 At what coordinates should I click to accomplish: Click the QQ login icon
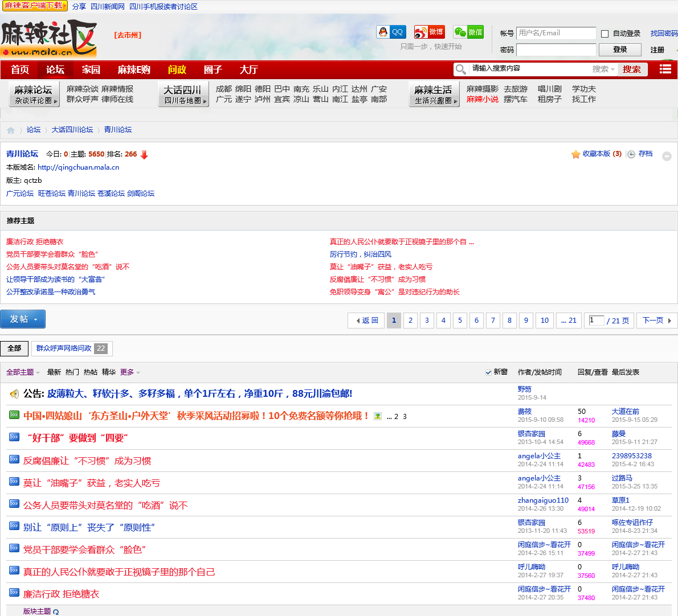[391, 32]
